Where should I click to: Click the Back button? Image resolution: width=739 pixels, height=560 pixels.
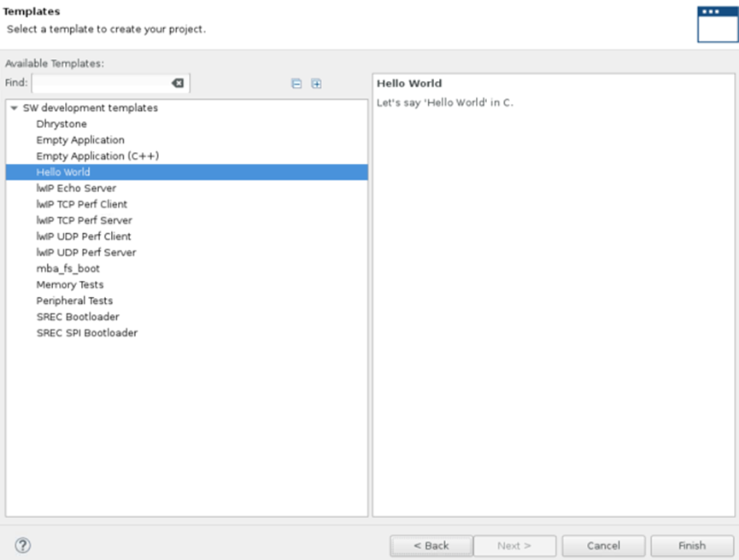tap(431, 545)
